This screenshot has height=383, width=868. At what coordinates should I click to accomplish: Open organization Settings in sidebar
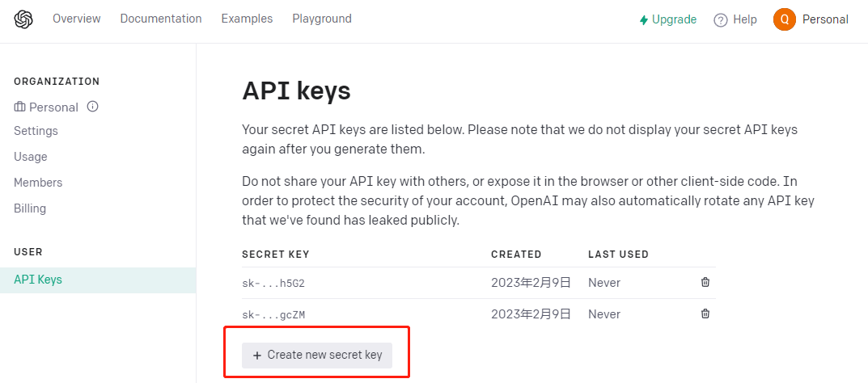[x=36, y=131]
